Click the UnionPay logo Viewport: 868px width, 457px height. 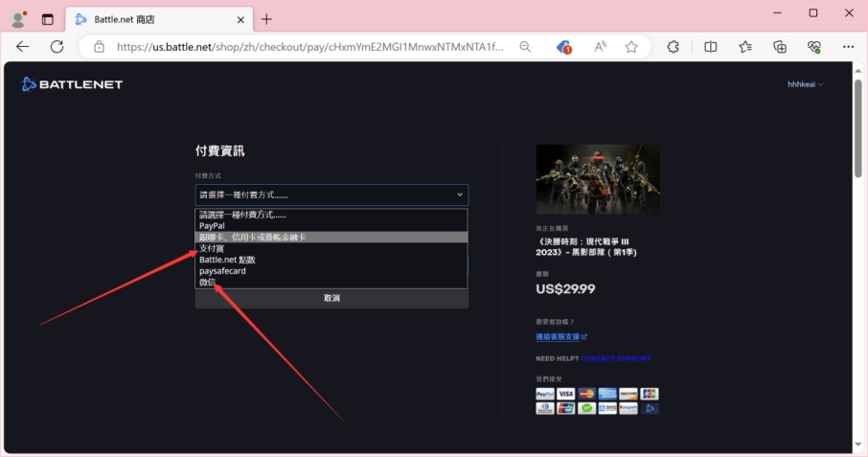point(566,408)
